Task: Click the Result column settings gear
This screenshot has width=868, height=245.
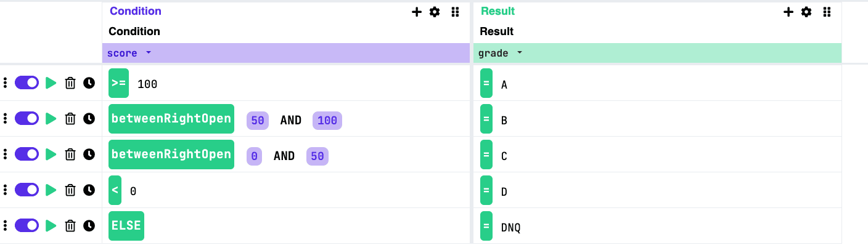Action: coord(806,12)
